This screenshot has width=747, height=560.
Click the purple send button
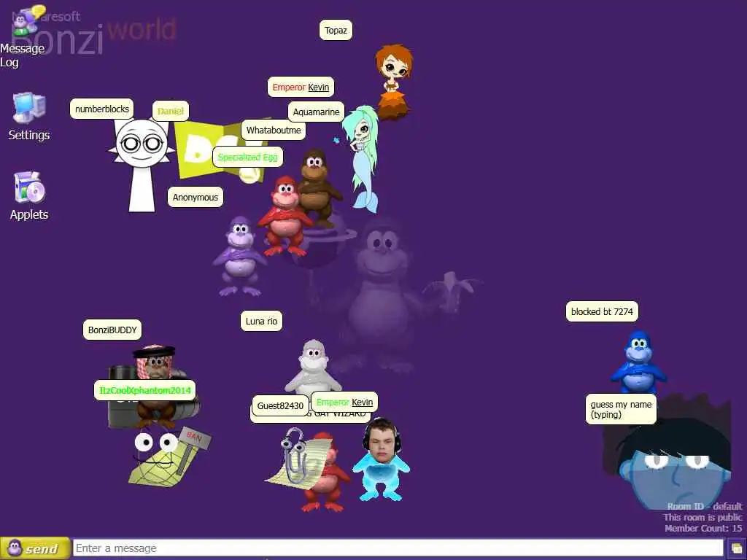[35, 548]
